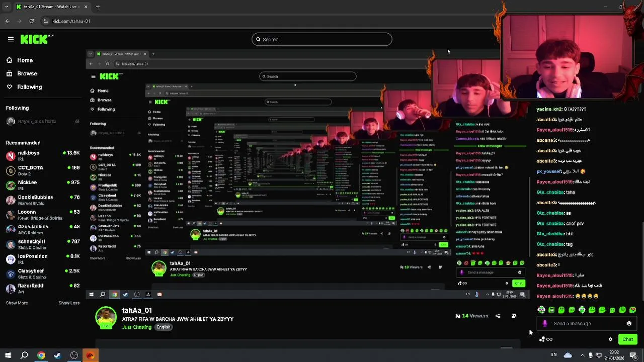Screen dimensions: 644x362
Task: Click the browser forward arrow
Action: click(x=19, y=21)
